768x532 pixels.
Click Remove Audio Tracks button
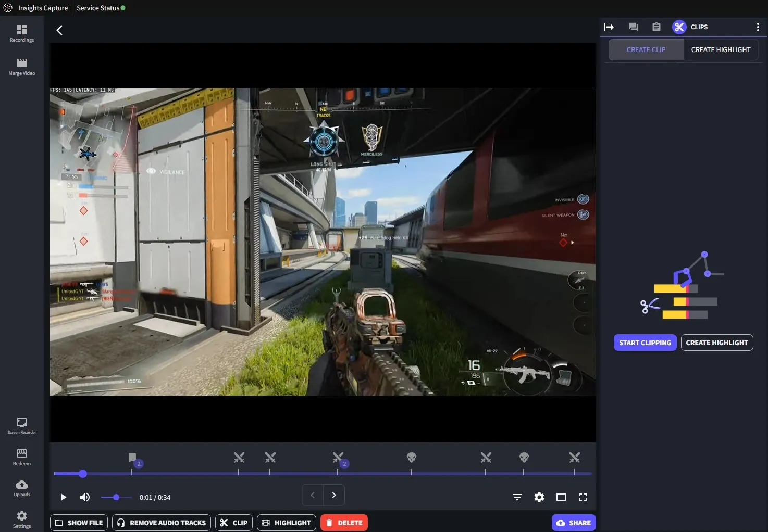(x=162, y=523)
